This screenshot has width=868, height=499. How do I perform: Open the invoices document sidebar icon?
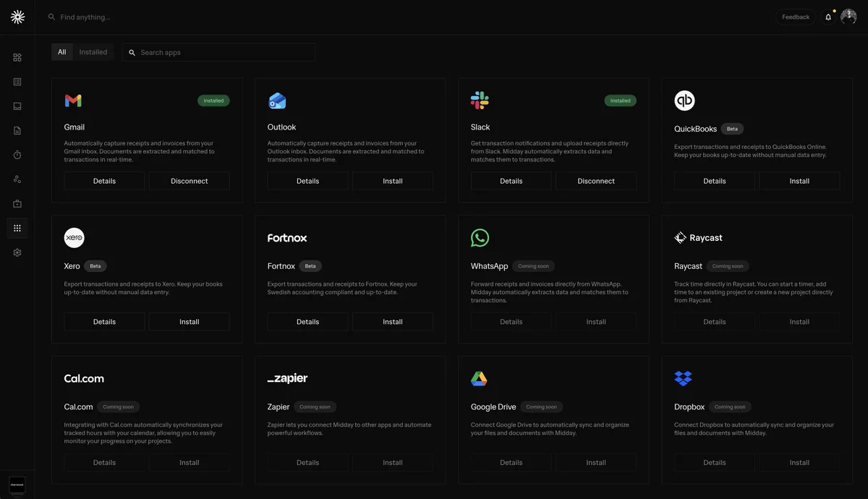click(17, 131)
